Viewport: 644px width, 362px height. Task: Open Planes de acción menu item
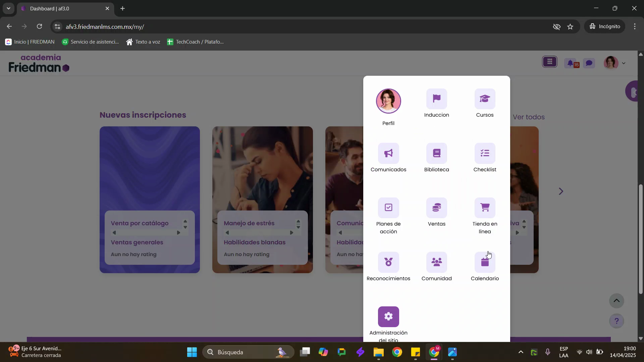click(x=388, y=208)
